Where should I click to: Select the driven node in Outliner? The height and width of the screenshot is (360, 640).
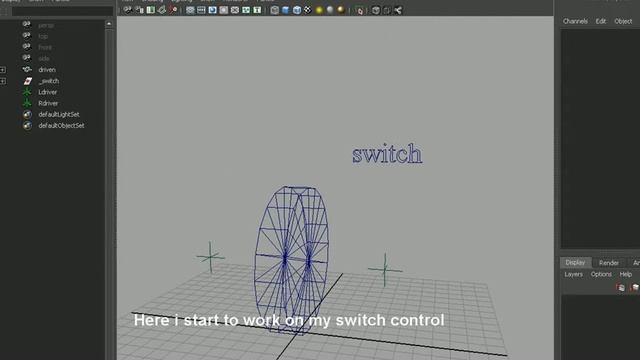click(x=47, y=70)
